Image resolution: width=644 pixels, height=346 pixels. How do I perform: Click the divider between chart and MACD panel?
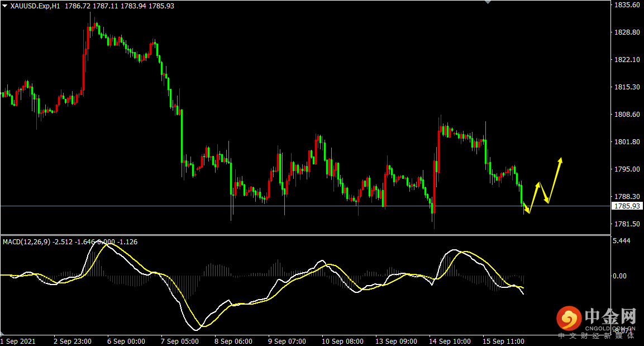[306, 235]
